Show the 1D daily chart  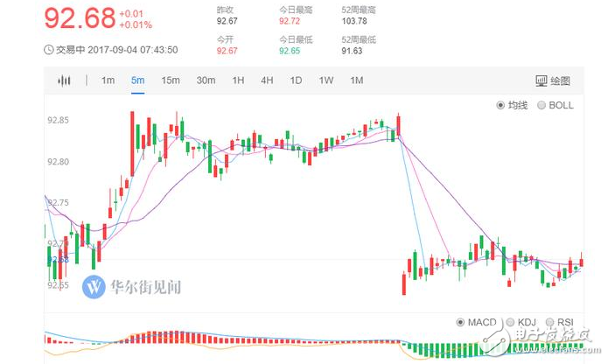(x=296, y=81)
